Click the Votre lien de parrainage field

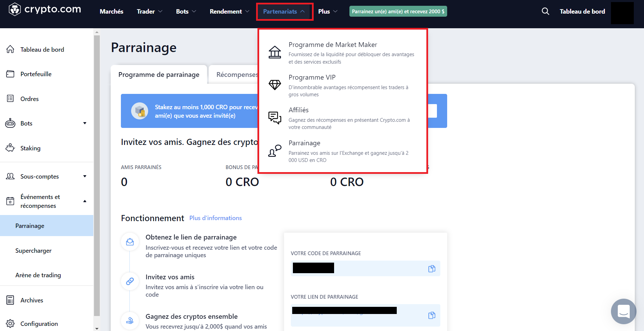click(365, 315)
